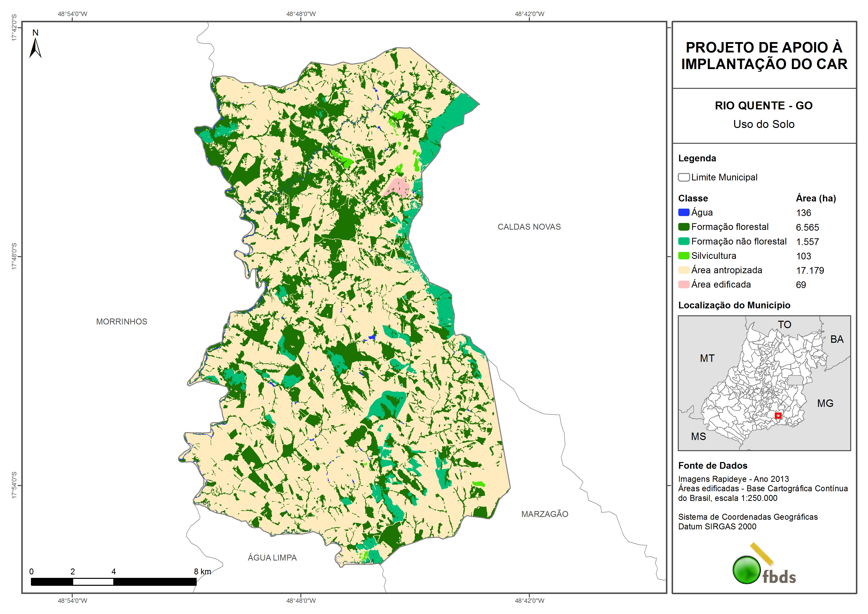
Task: Click the Água blue legend swatch
Action: click(683, 212)
